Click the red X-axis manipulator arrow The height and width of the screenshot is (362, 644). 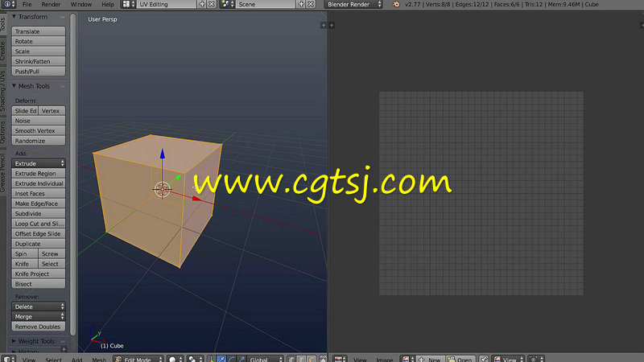pyautogui.click(x=196, y=199)
